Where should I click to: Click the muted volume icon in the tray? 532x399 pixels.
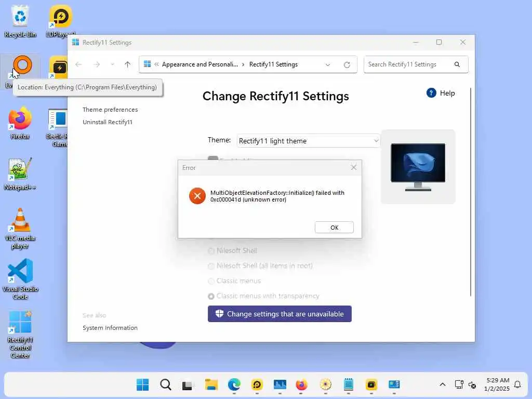pos(472,385)
